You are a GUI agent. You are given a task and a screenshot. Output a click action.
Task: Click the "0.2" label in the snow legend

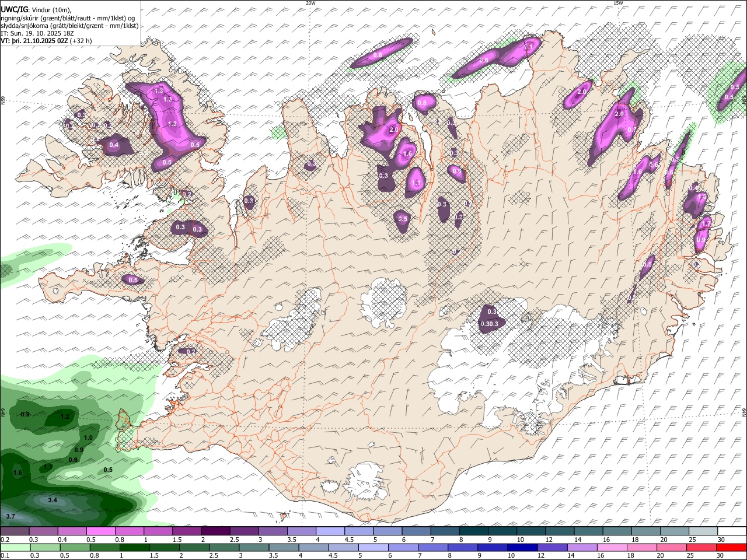(5, 540)
